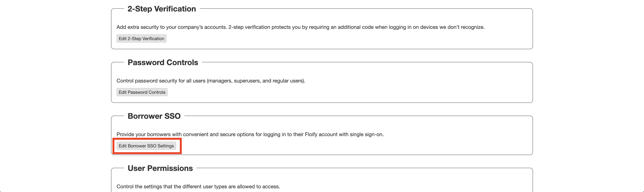Select the User Permissions heading
This screenshot has height=192, width=644.
pyautogui.click(x=160, y=168)
